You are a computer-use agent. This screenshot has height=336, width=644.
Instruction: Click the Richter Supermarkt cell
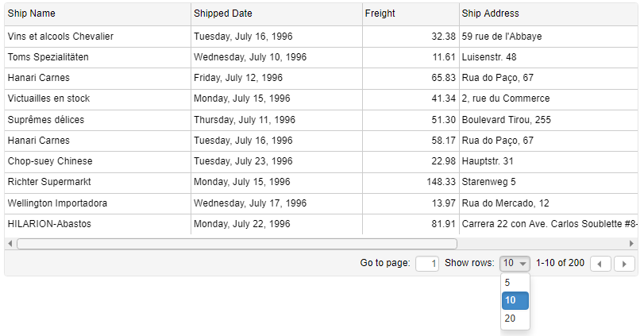[98, 182]
